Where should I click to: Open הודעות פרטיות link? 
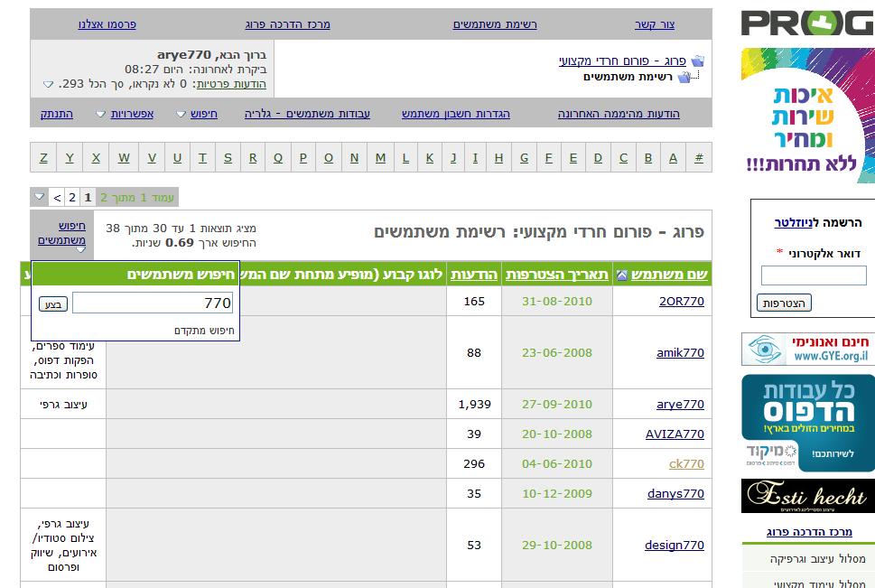pyautogui.click(x=231, y=84)
